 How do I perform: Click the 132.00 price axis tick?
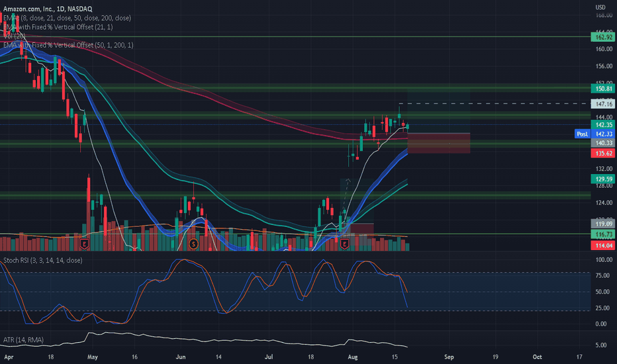click(604, 168)
